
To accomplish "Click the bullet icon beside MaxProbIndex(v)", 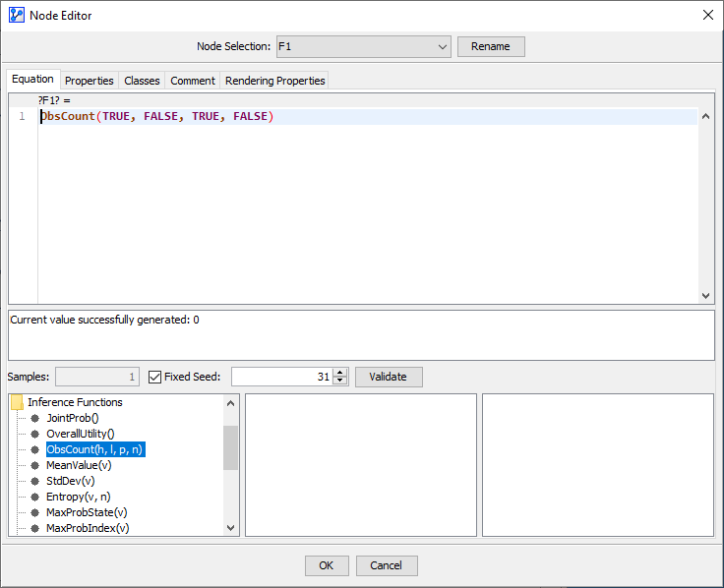I will tap(35, 528).
